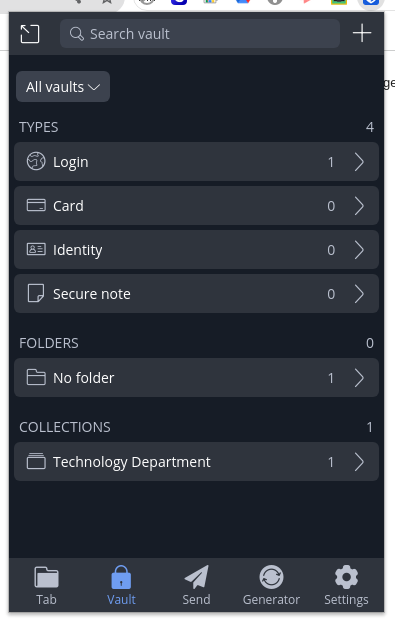Viewport: 395px width, 621px height.
Task: Click the Secure note icon
Action: [x=36, y=293]
